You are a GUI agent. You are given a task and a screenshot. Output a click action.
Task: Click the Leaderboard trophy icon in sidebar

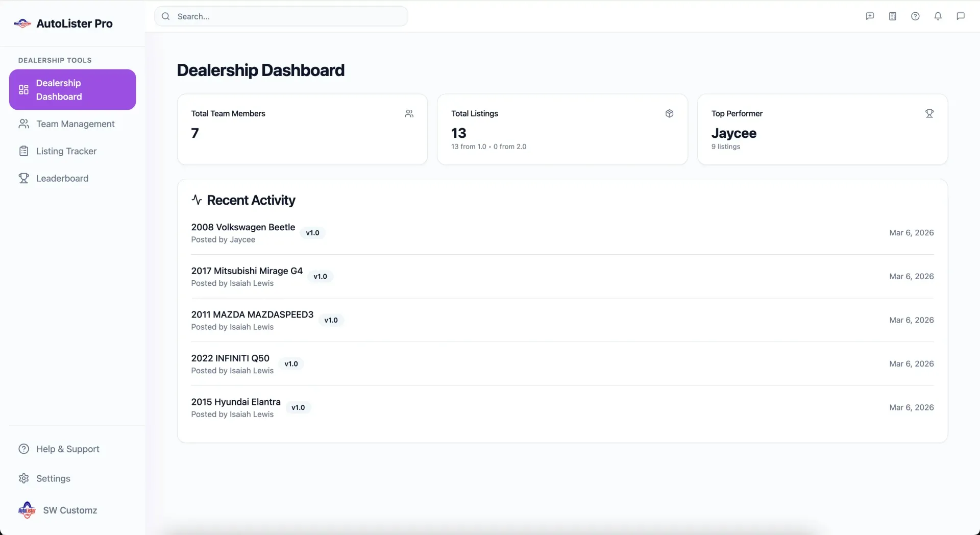23,178
